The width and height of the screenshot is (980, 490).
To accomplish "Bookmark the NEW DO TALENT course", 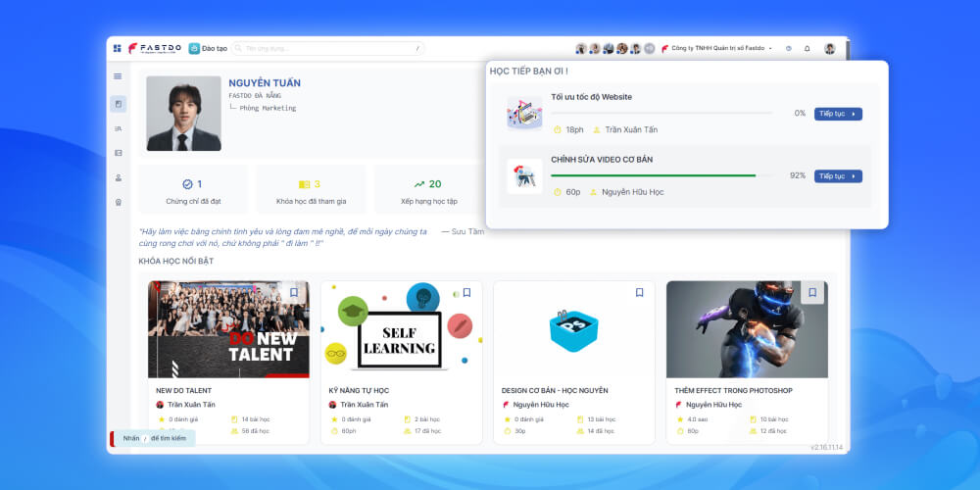I will point(294,292).
